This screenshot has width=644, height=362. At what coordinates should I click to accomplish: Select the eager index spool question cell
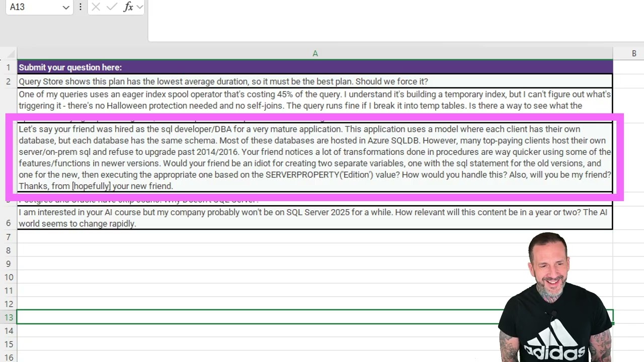pos(315,100)
